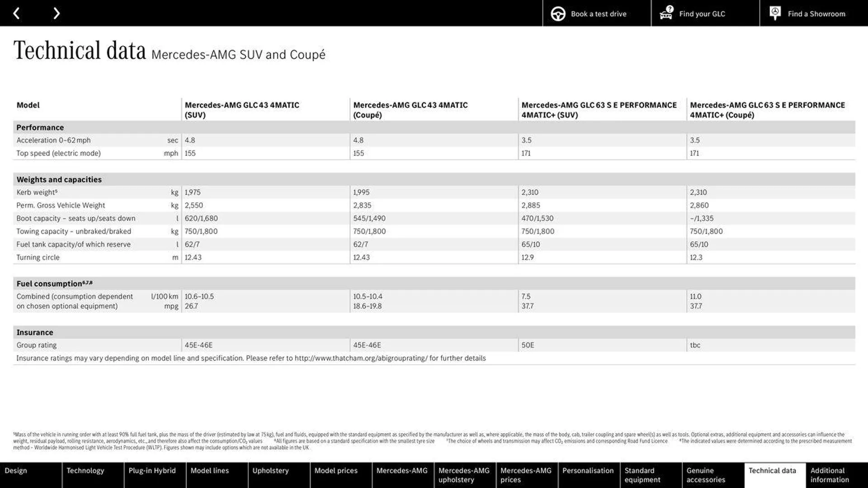Open the Mercedes-AMG prices tab

526,475
